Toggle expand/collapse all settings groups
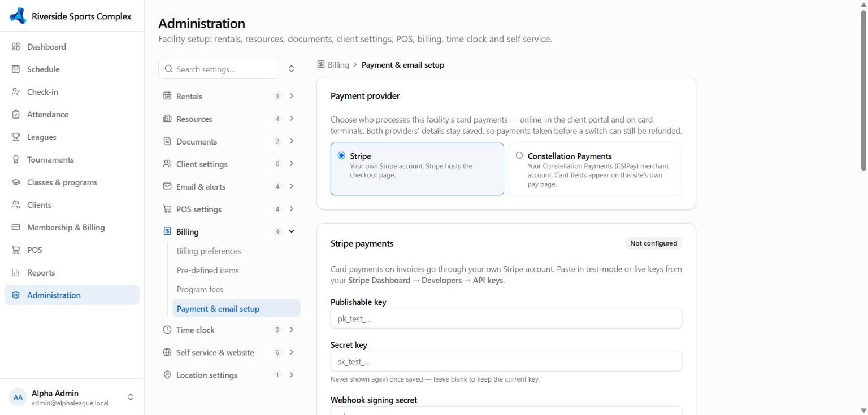The width and height of the screenshot is (868, 415). (292, 69)
